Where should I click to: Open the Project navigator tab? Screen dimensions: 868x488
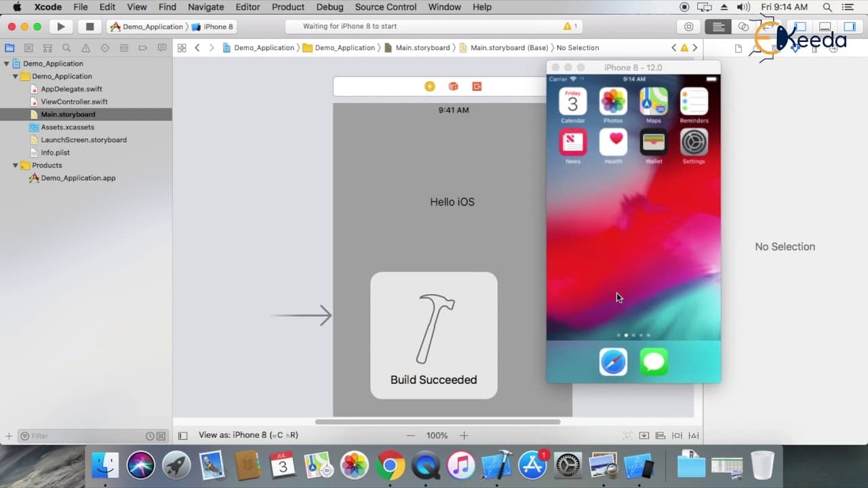[9, 48]
